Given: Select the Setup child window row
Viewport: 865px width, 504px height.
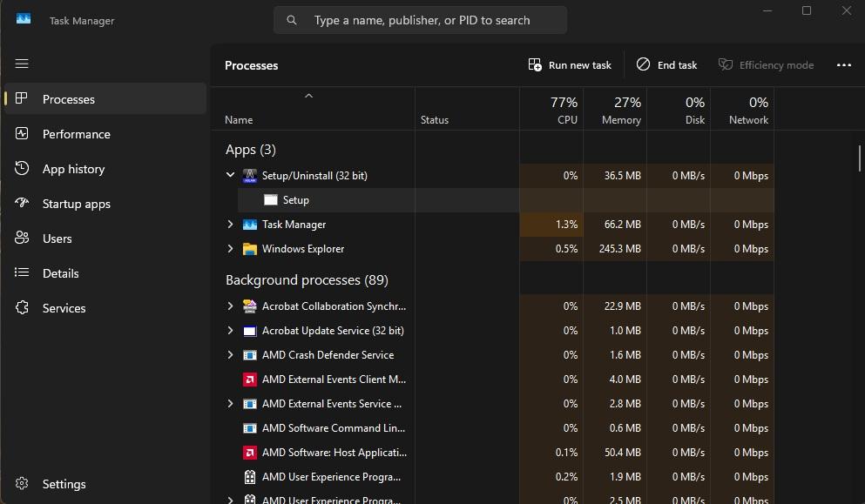Looking at the screenshot, I should pos(506,199).
